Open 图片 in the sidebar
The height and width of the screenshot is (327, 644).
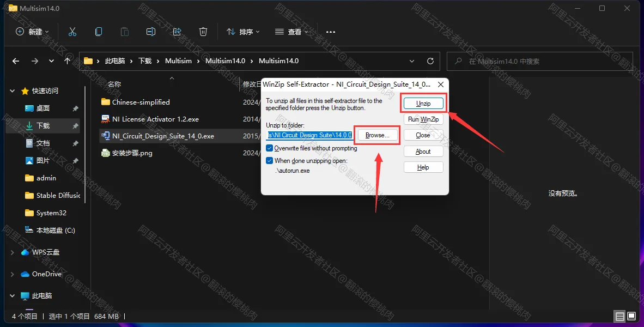click(43, 161)
